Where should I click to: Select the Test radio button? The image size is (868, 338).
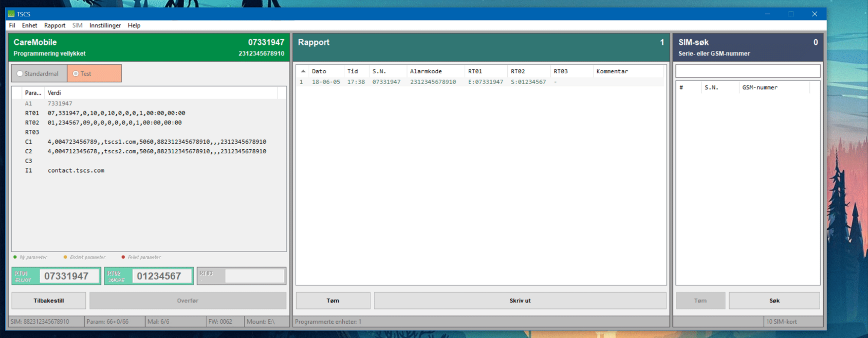tap(76, 74)
